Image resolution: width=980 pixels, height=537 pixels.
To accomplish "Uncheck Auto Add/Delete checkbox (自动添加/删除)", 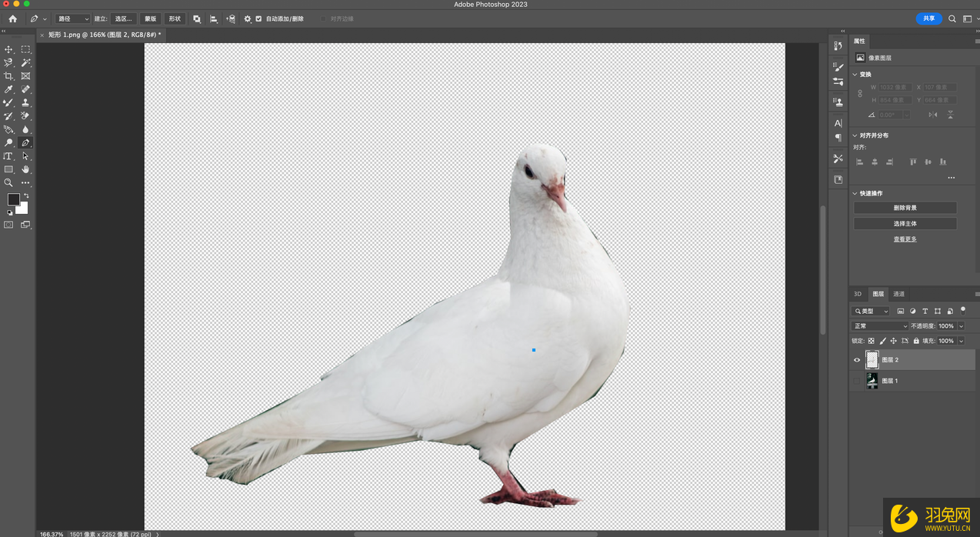I will pos(258,18).
